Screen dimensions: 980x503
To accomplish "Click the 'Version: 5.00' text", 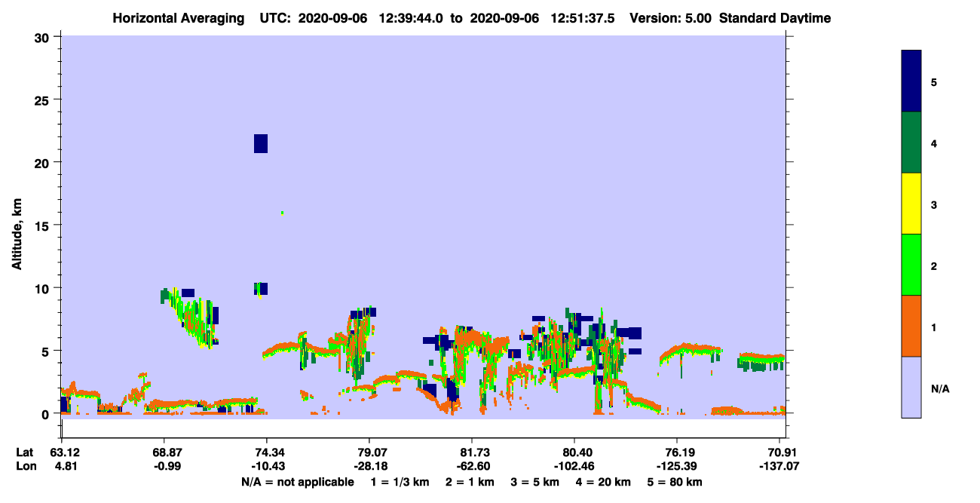I will (x=670, y=18).
